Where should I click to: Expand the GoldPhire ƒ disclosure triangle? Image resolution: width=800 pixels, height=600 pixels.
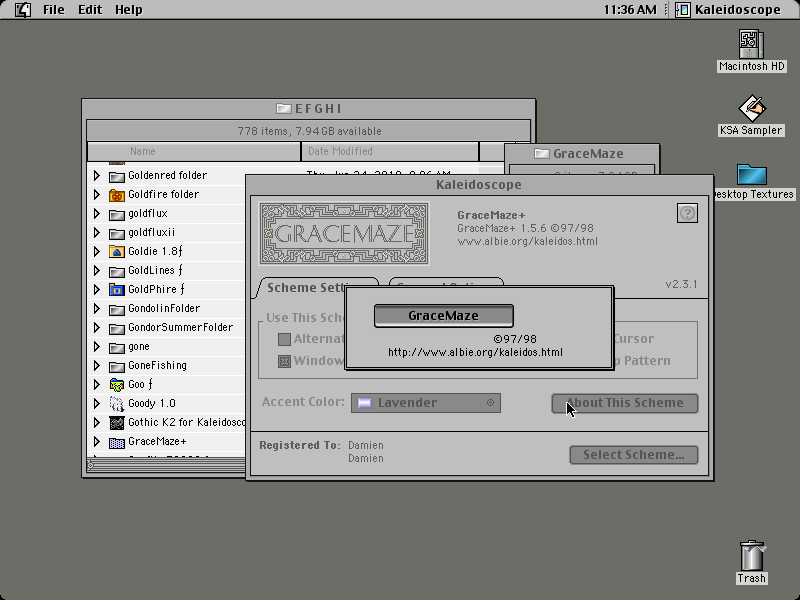[x=96, y=289]
